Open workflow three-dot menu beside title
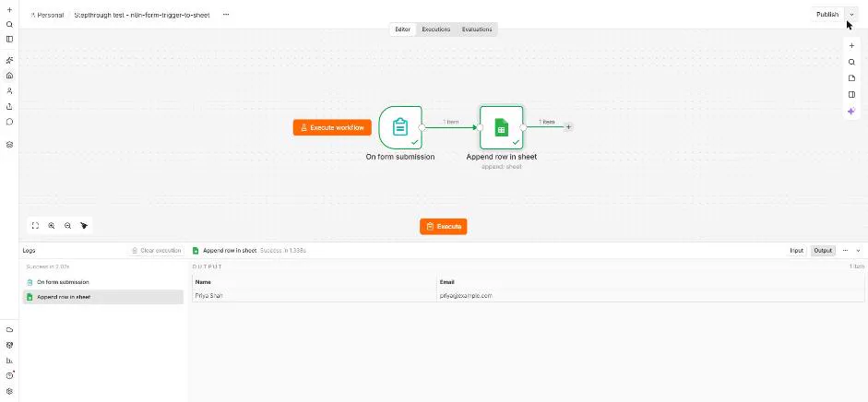Screen dimensions: 868x402 tap(226, 15)
